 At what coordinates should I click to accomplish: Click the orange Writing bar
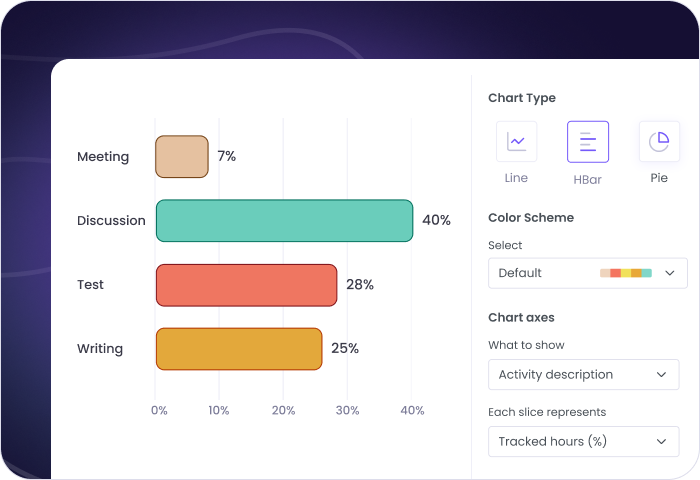click(239, 349)
